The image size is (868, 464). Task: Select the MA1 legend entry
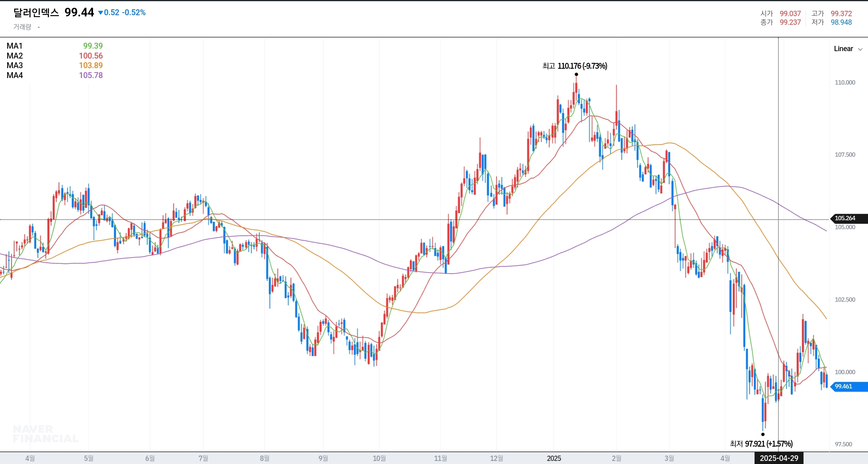tap(15, 46)
